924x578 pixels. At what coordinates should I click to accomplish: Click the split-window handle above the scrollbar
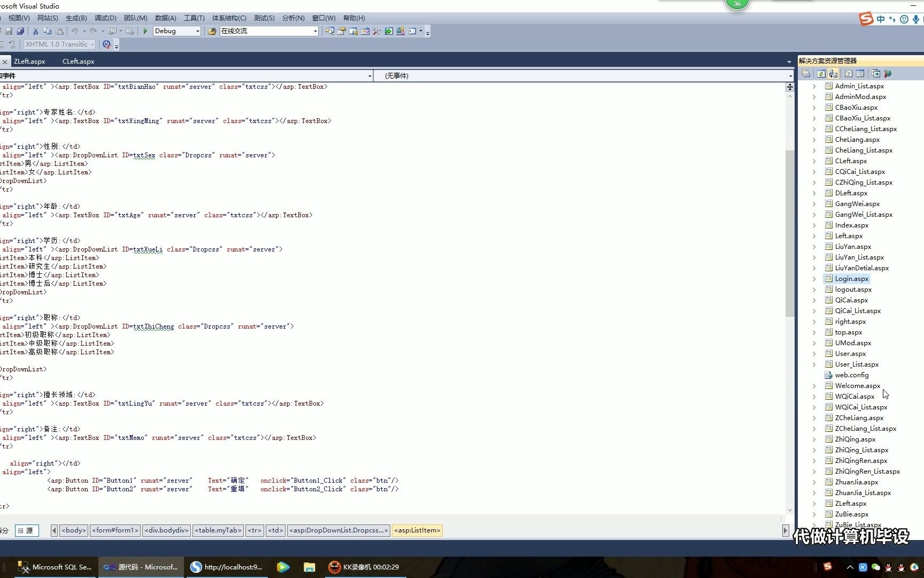(790, 87)
